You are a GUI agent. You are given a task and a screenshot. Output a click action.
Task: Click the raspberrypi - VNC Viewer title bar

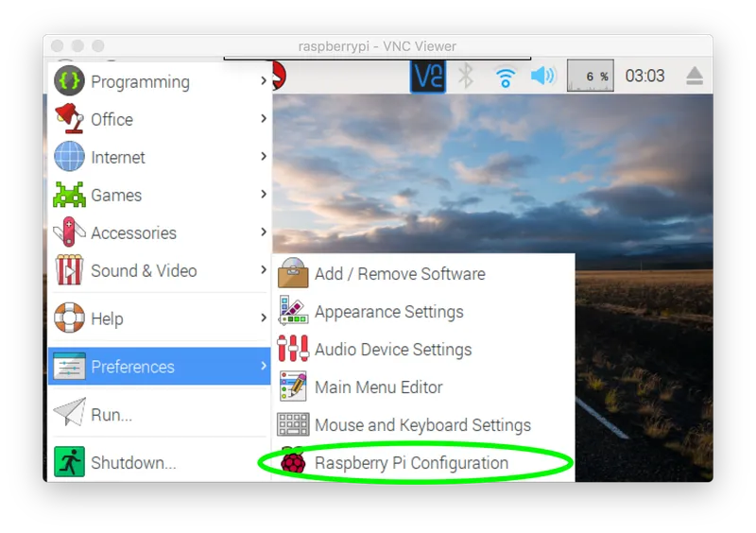[377, 45]
